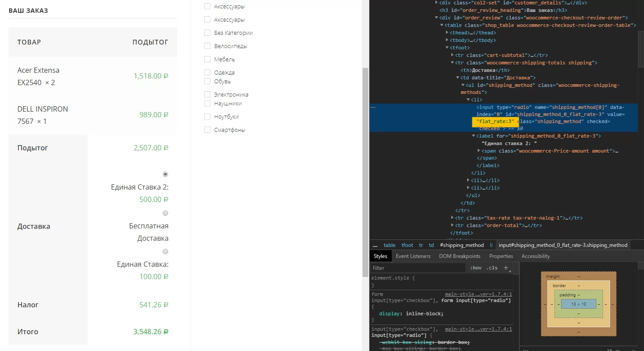Open the .cls class editor button
Image resolution: width=644 pixels, height=351 pixels.
(x=492, y=268)
